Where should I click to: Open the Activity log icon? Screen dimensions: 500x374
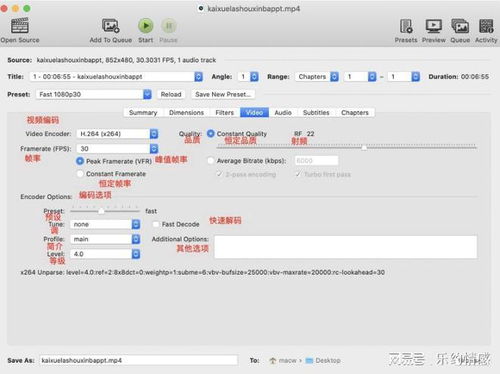point(486,26)
